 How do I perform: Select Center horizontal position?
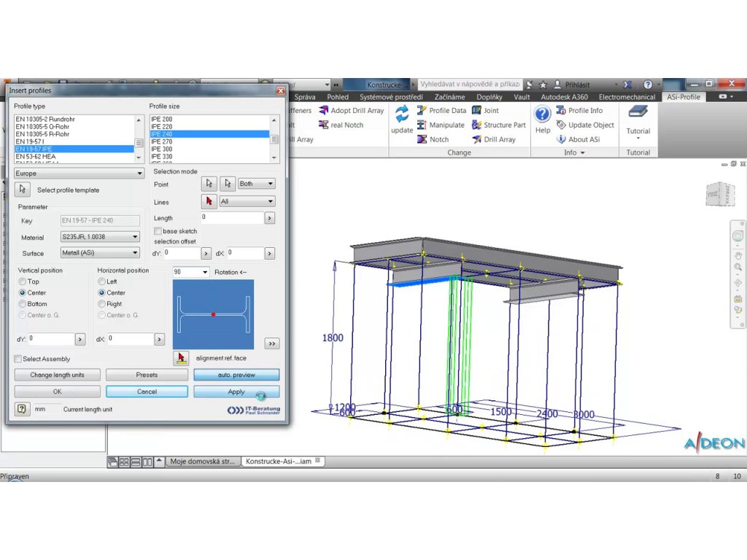click(112, 292)
